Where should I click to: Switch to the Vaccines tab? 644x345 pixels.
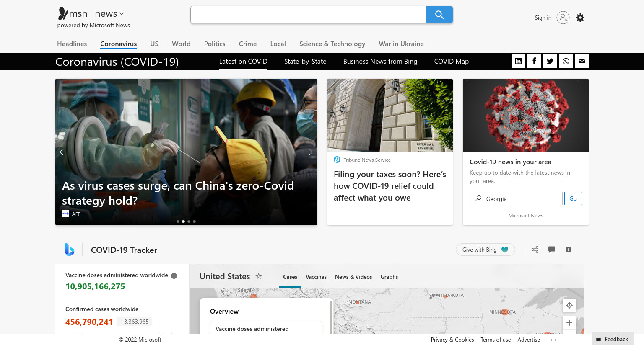316,277
